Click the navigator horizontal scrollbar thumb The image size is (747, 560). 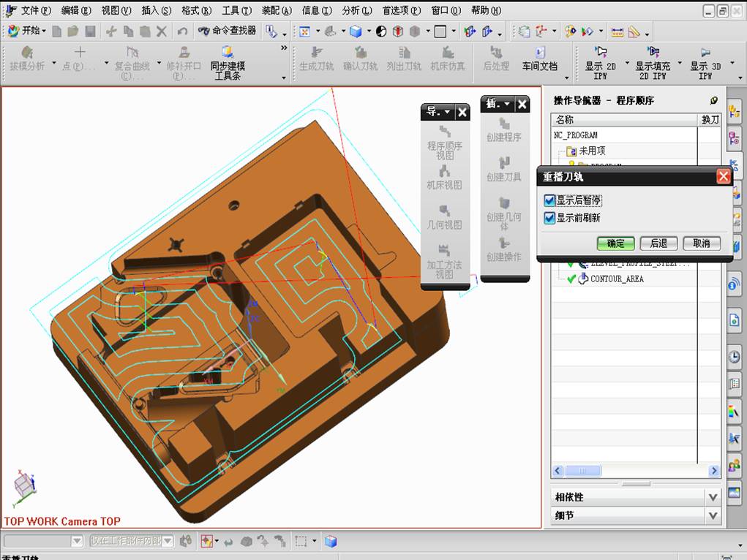[x=582, y=471]
